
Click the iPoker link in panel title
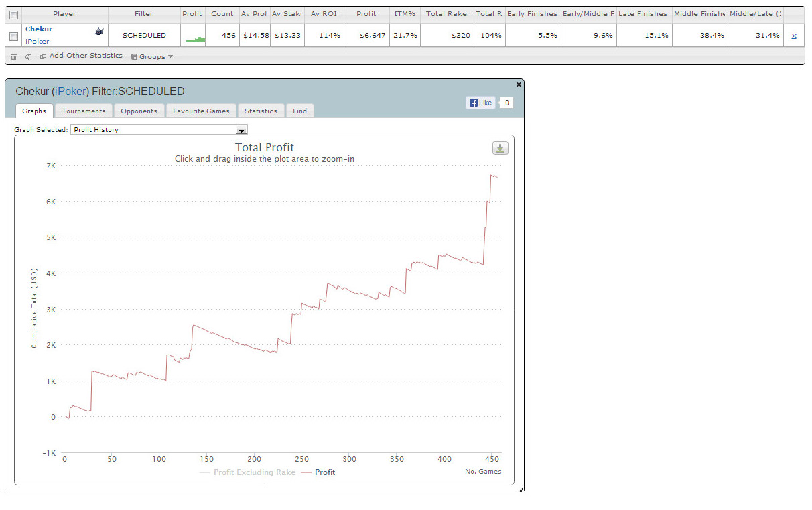point(70,92)
